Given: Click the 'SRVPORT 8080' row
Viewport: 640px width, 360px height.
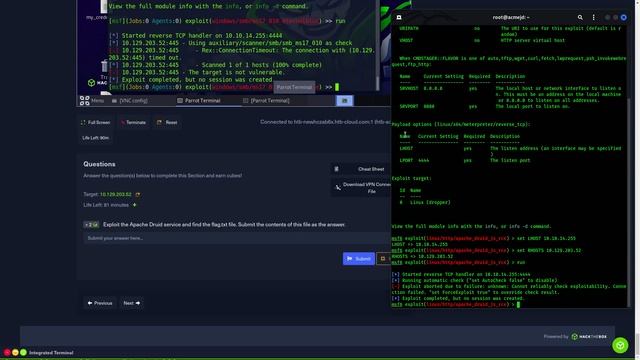Looking at the screenshot, I should click(x=484, y=107).
